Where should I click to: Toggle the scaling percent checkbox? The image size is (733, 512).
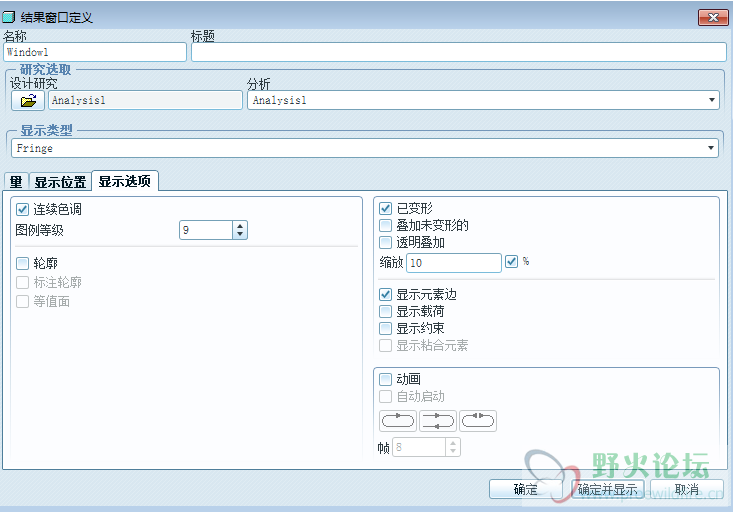pos(511,261)
